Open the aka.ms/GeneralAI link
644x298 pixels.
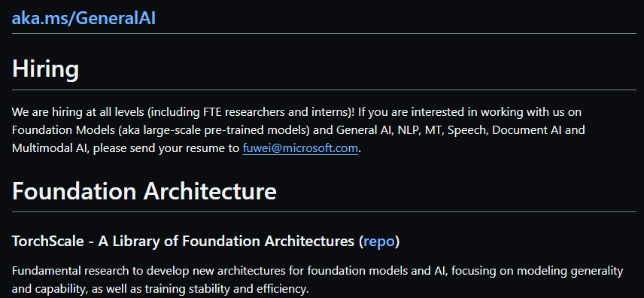(x=84, y=19)
